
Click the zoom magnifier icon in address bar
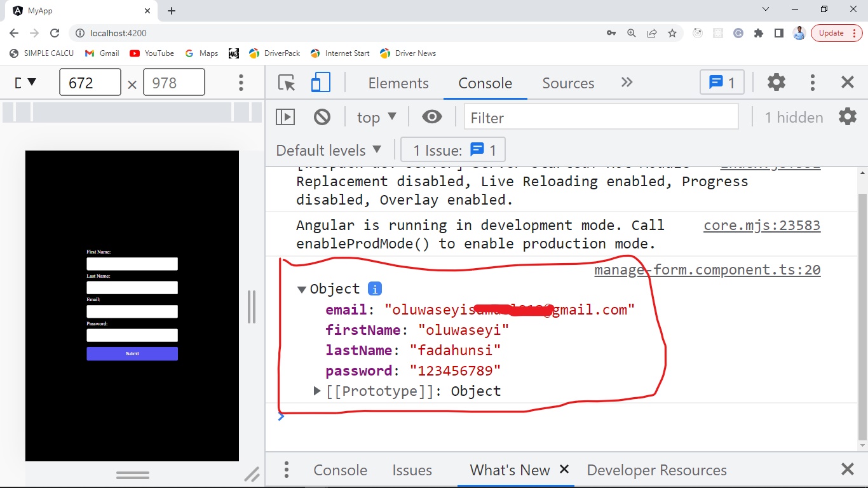point(631,33)
